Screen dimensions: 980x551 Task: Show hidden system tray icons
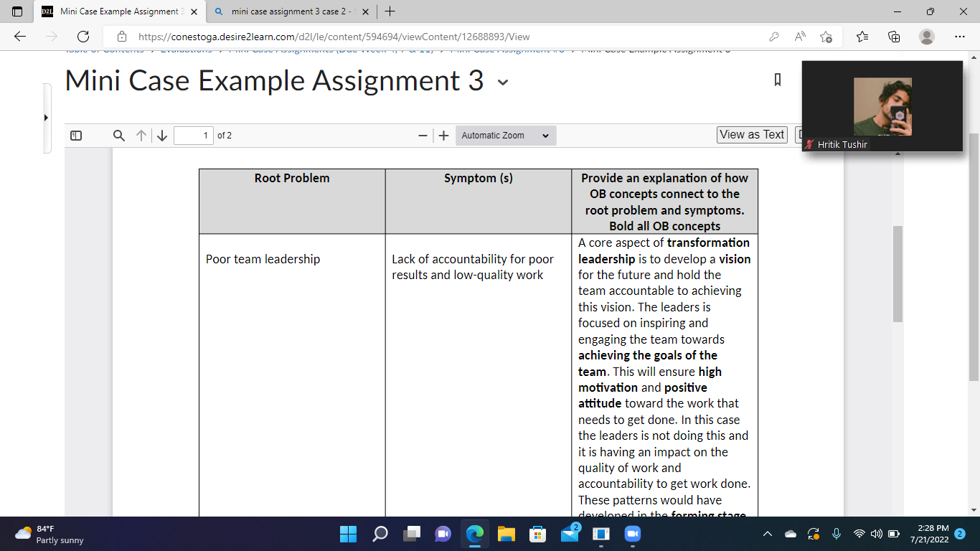click(x=767, y=534)
